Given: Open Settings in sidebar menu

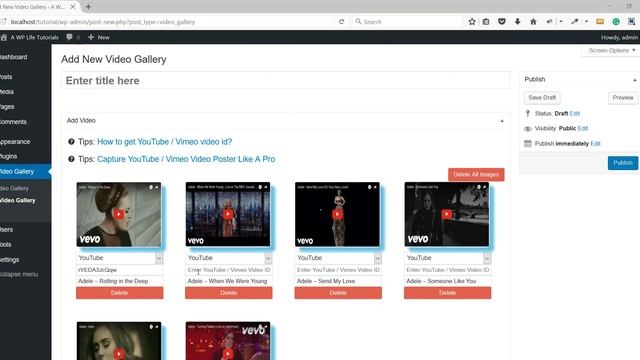Looking at the screenshot, I should (x=9, y=260).
